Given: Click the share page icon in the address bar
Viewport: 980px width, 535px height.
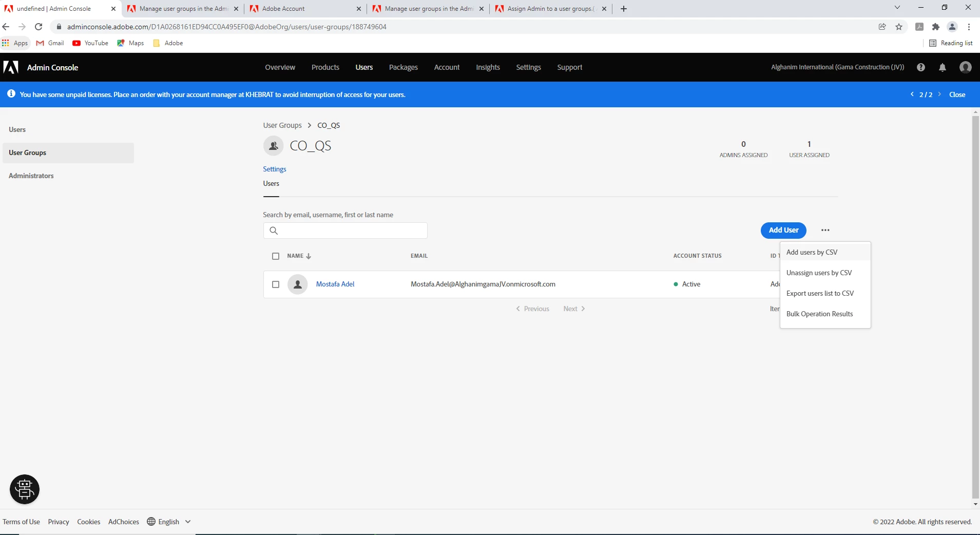Looking at the screenshot, I should coord(882,27).
